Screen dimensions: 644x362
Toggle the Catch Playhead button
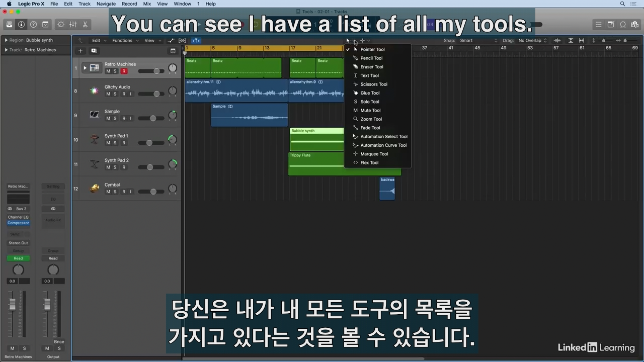click(x=196, y=40)
